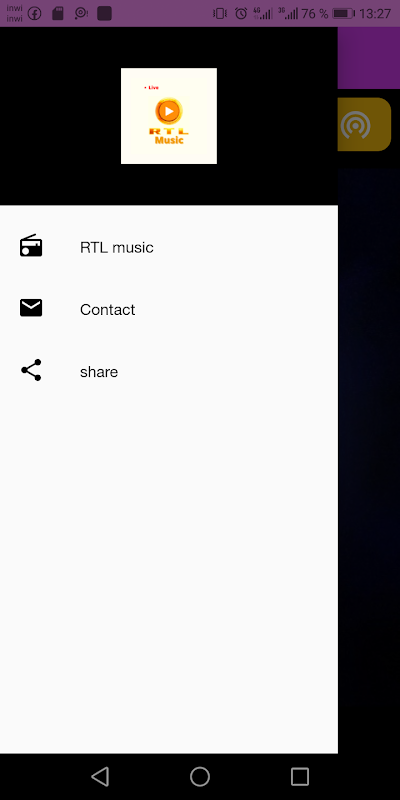400x800 pixels.
Task: Select the share menu entry
Action: coord(169,371)
